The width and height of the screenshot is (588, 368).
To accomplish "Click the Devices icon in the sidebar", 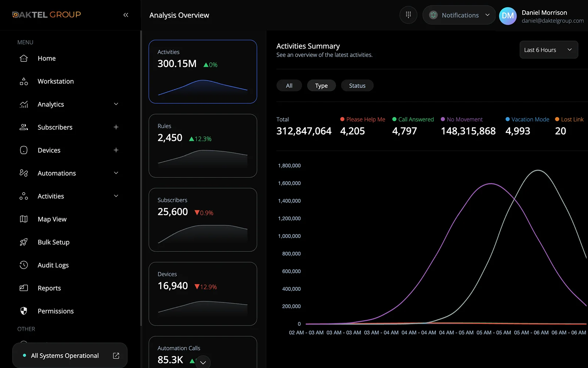I will click(x=24, y=150).
